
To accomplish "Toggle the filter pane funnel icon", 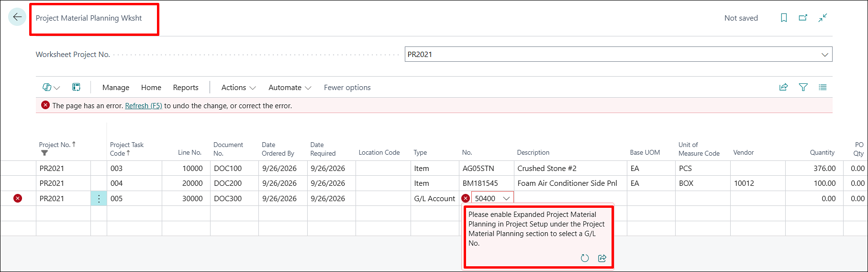I will 803,87.
